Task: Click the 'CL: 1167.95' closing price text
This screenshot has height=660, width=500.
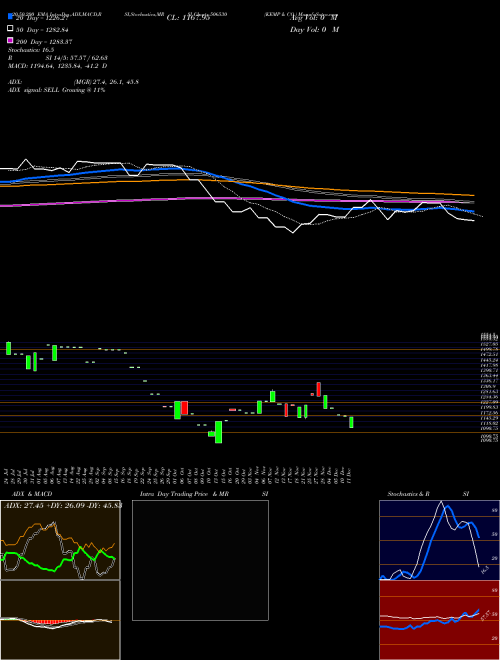Action: click(x=188, y=18)
